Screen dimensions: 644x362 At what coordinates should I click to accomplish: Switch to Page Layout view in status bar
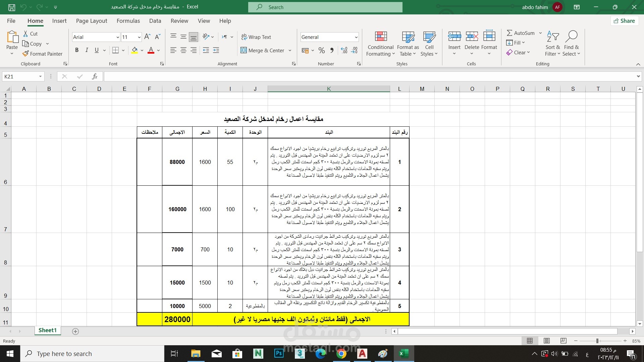546,341
